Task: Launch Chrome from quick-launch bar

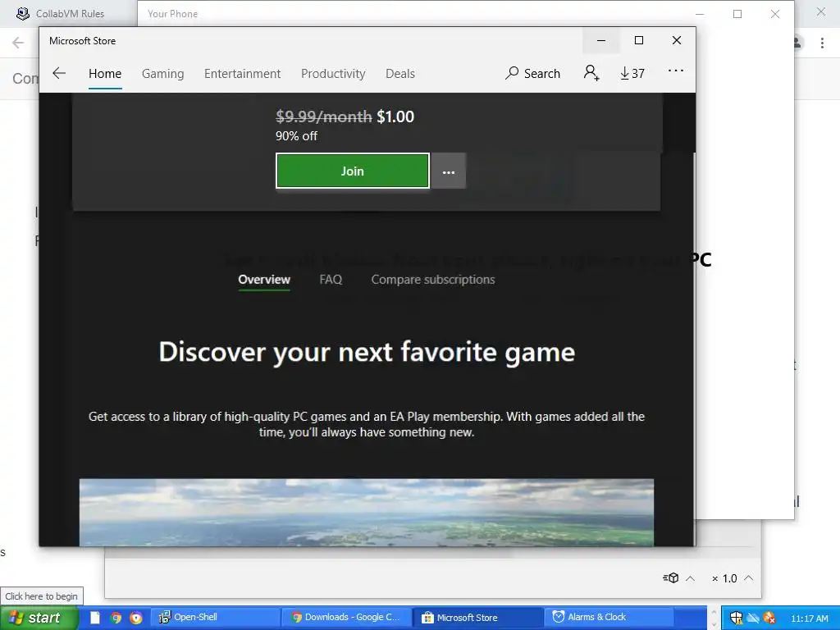Action: pyautogui.click(x=116, y=618)
